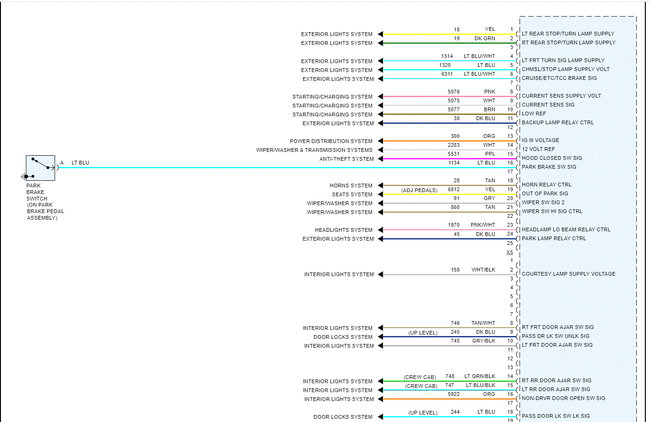650x422 pixels.
Task: Select PARK LAMP RELAY CTRL label
Action: [553, 238]
